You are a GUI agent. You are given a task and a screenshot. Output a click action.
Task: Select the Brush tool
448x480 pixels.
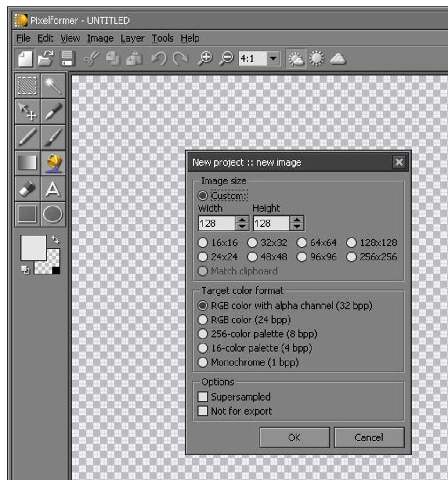click(53, 137)
